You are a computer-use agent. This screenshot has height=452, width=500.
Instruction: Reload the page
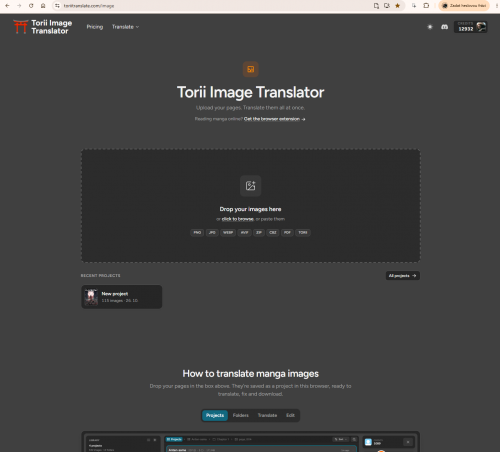click(31, 6)
